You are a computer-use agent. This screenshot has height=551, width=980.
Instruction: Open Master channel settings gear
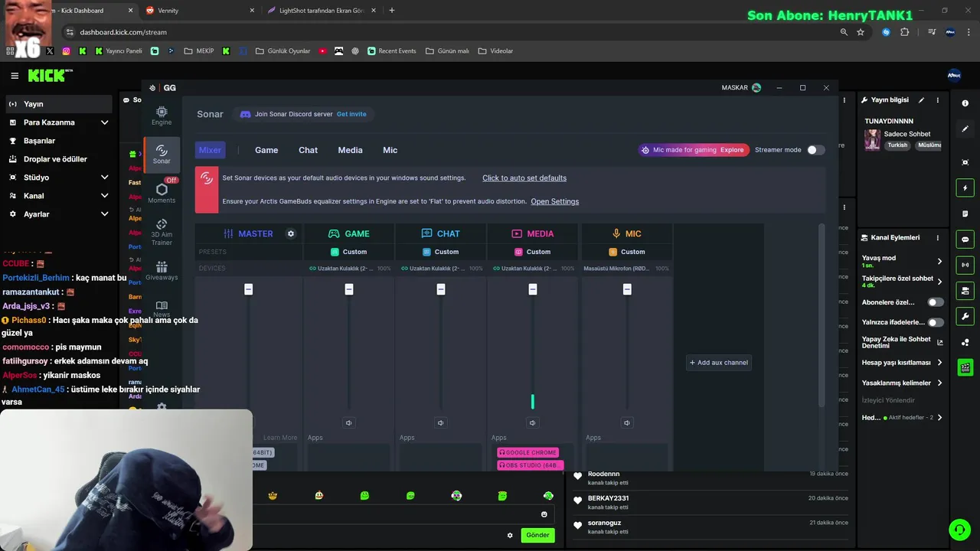coord(291,233)
